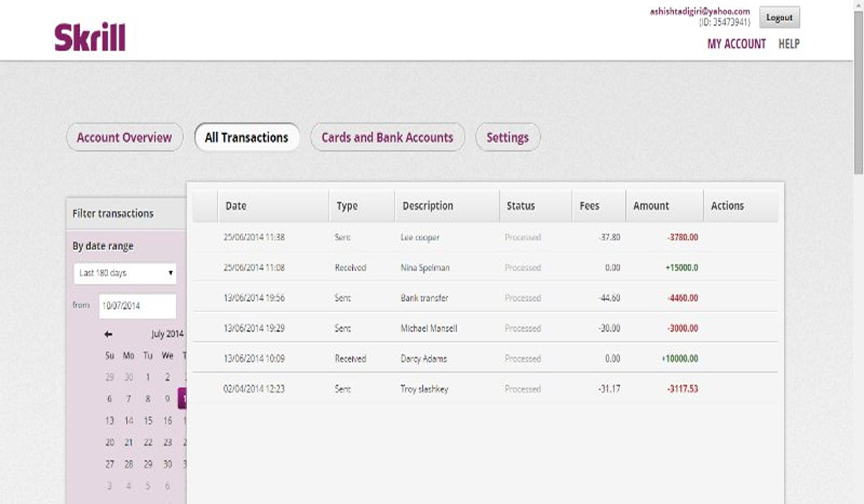Select the Lee cooper transaction description
The width and height of the screenshot is (864, 504).
420,238
